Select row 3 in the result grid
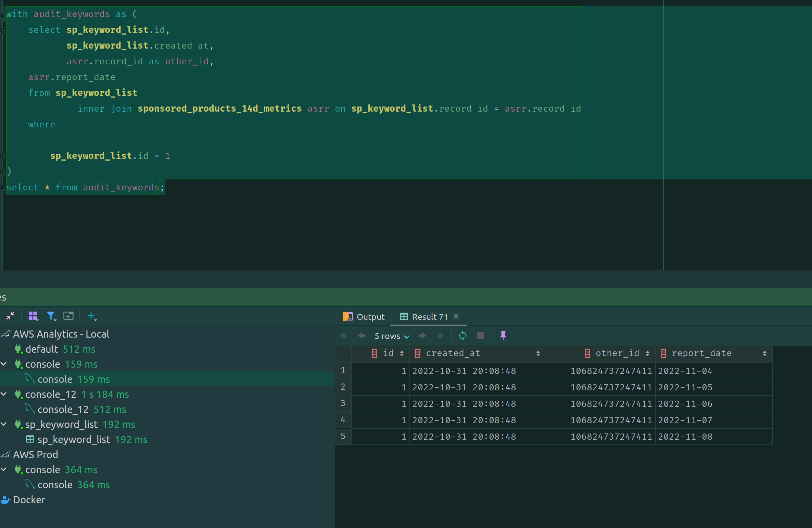This screenshot has height=528, width=812. [x=343, y=403]
